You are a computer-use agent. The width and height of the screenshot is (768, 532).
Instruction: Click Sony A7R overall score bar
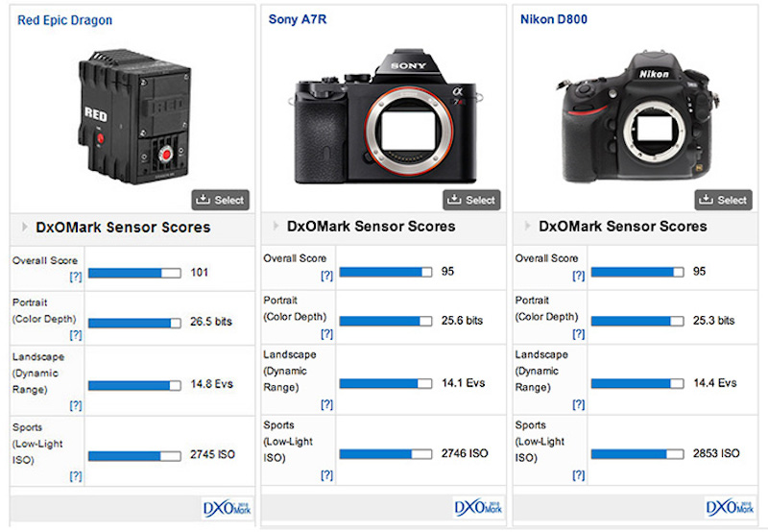click(x=386, y=272)
